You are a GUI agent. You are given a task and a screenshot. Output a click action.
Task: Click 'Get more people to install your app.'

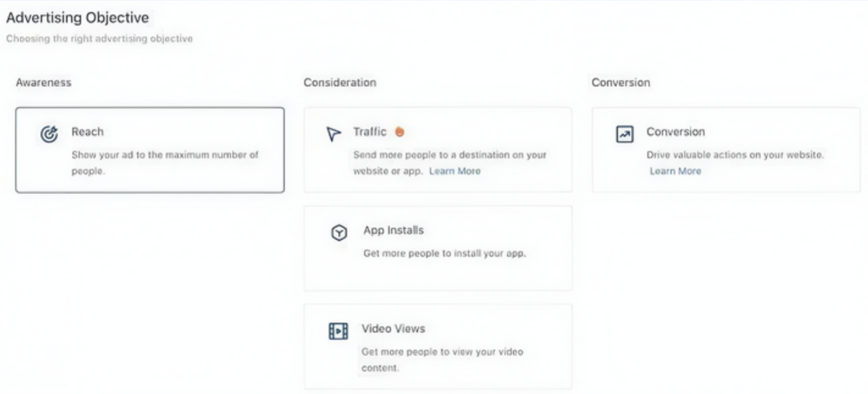coord(444,254)
